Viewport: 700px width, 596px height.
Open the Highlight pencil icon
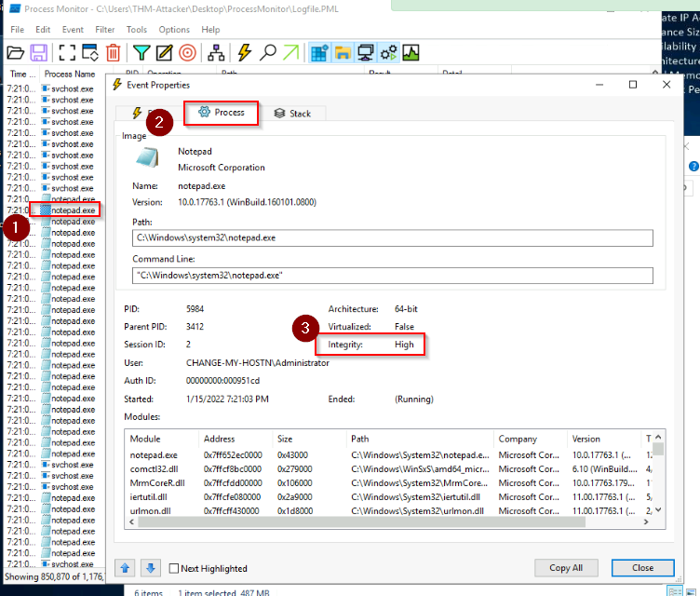pos(164,53)
